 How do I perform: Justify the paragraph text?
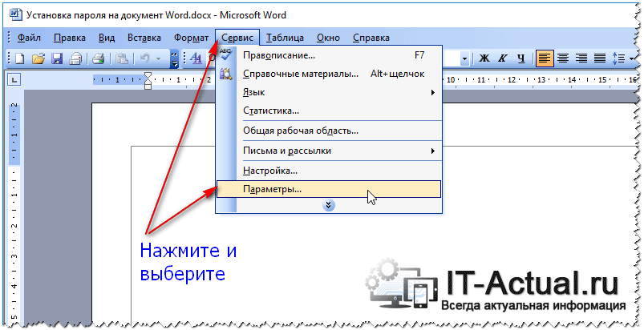click(600, 58)
